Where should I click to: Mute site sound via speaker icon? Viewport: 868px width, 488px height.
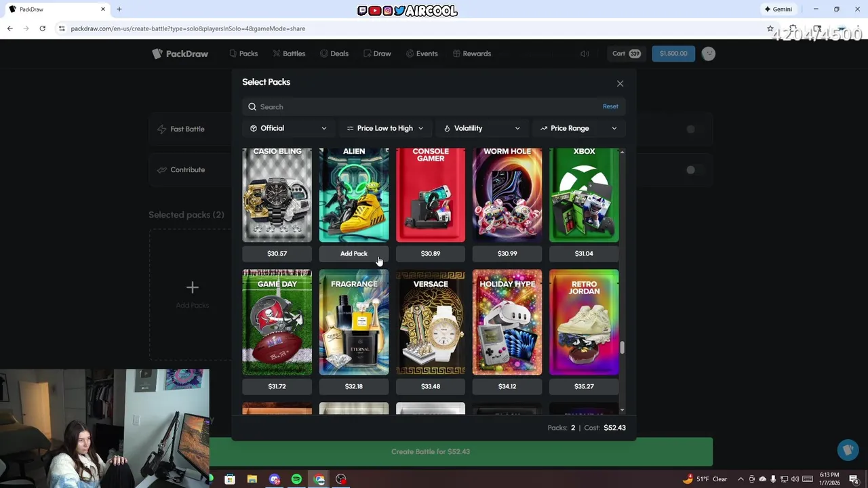(585, 54)
